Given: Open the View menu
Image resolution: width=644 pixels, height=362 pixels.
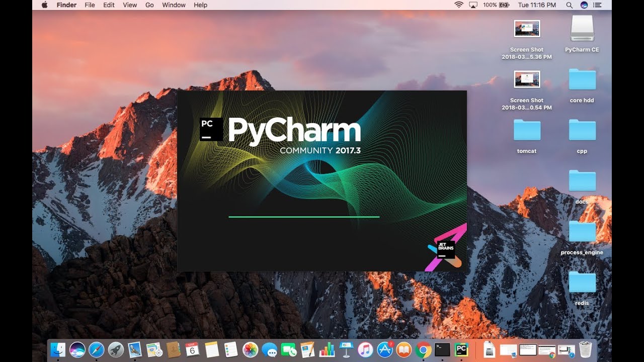Looking at the screenshot, I should point(130,5).
